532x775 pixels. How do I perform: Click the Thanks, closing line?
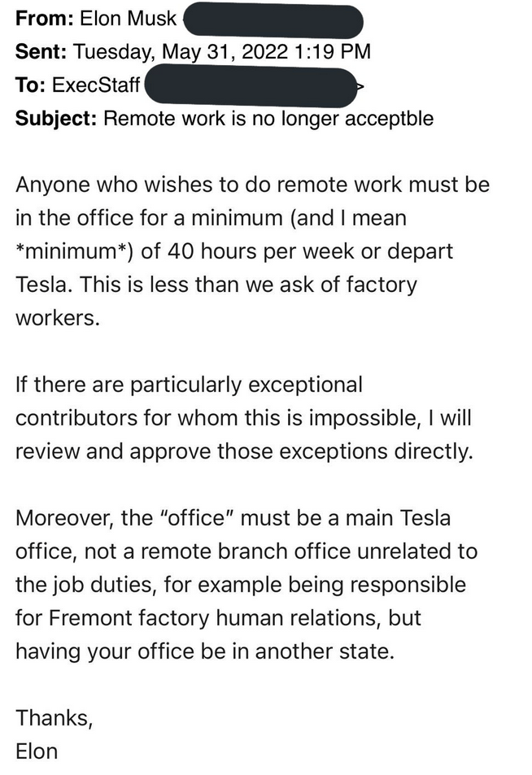click(55, 718)
